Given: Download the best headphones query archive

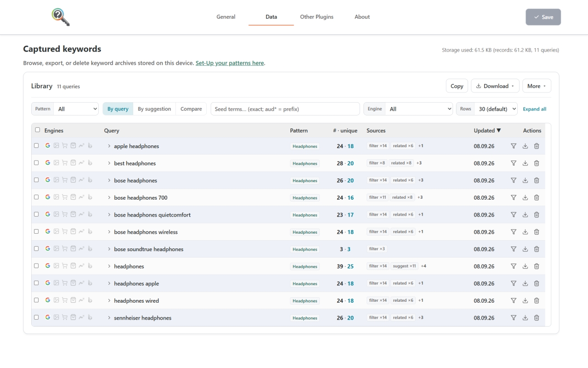Looking at the screenshot, I should click(525, 163).
